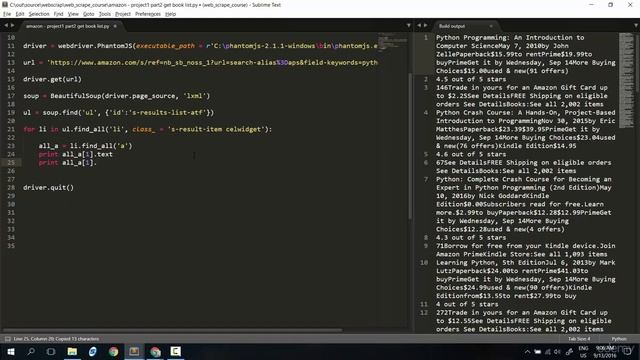The image size is (640, 360).
Task: Open the Project menu
Action: tap(123, 14)
